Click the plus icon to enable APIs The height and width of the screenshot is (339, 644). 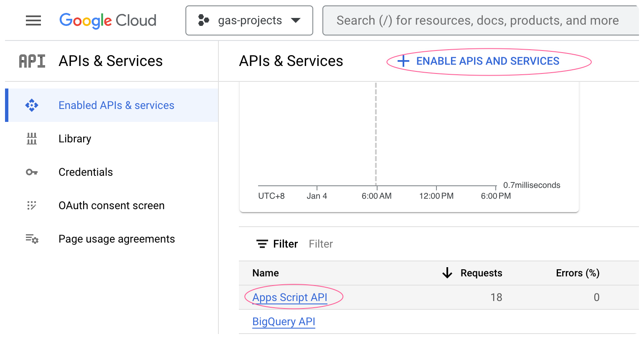pos(403,61)
